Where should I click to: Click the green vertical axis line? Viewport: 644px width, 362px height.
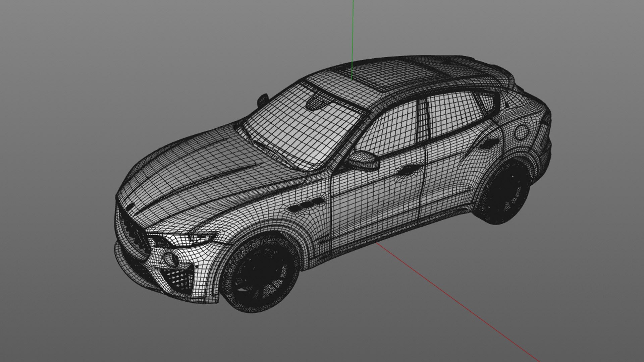352,40
